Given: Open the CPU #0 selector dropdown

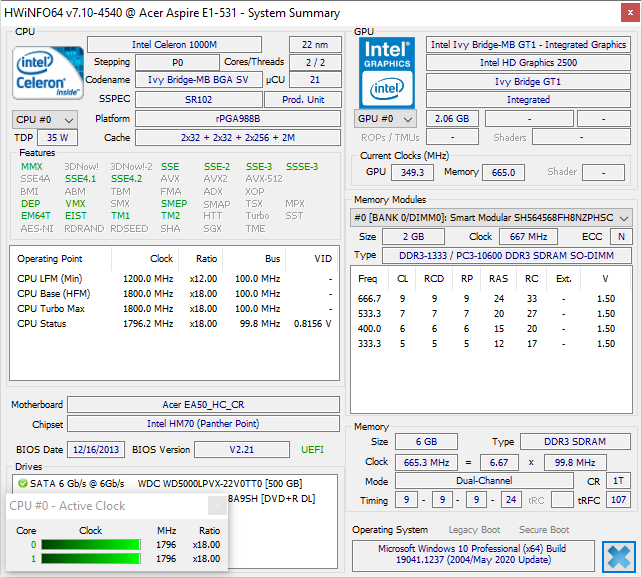Looking at the screenshot, I should pos(45,120).
